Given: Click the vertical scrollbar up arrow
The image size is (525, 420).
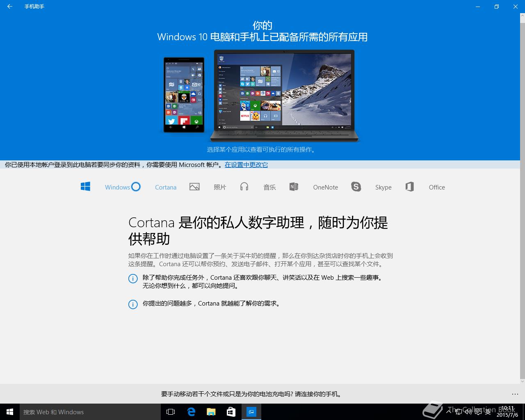Looking at the screenshot, I should [x=523, y=16].
